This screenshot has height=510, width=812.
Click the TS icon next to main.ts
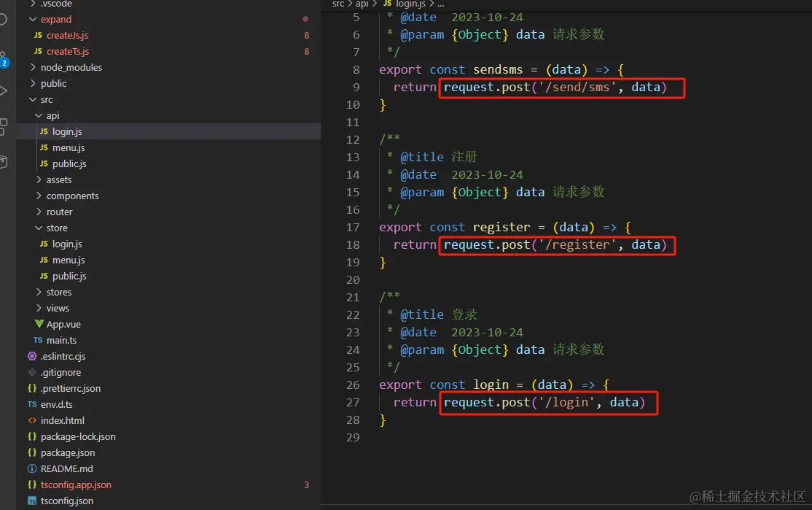click(38, 340)
